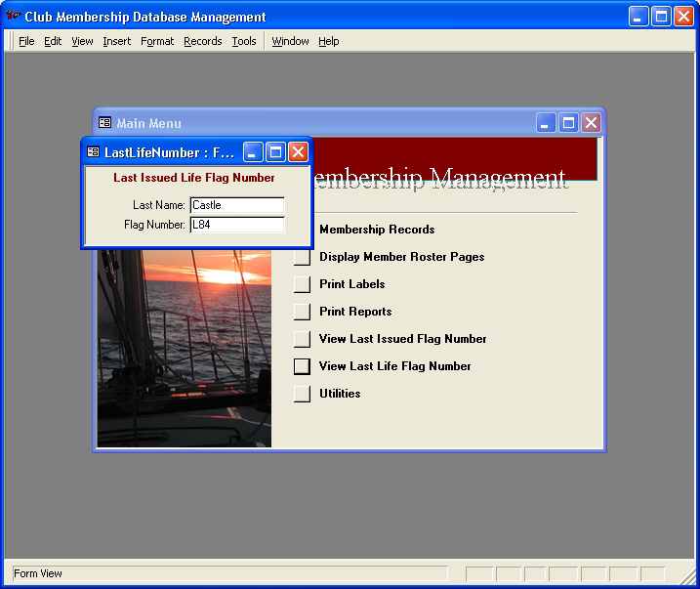This screenshot has height=589, width=700.
Task: Click the 'Form View' status bar text
Action: (38, 573)
